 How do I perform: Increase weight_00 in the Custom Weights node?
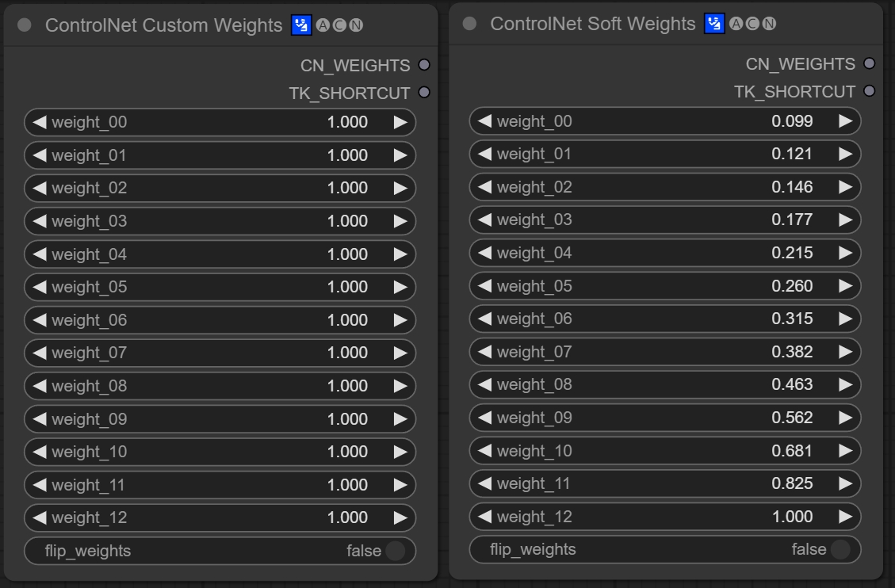pyautogui.click(x=400, y=122)
